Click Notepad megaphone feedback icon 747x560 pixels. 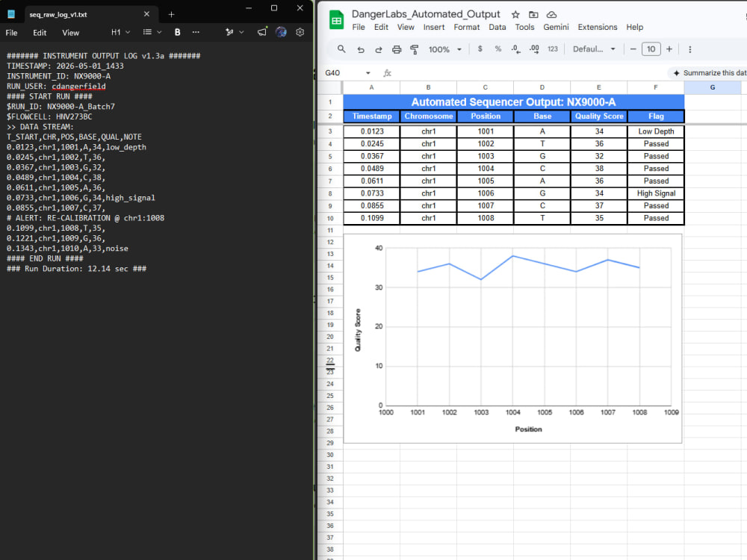pos(262,32)
